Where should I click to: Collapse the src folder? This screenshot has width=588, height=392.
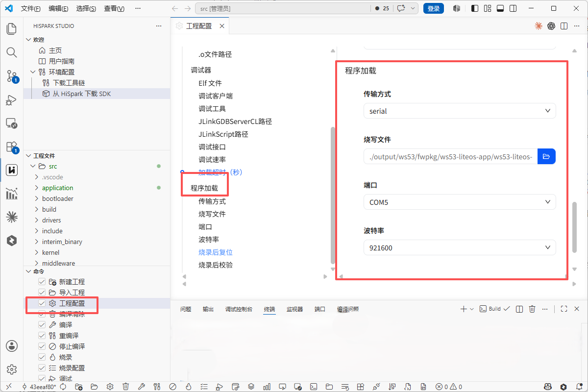coord(33,166)
